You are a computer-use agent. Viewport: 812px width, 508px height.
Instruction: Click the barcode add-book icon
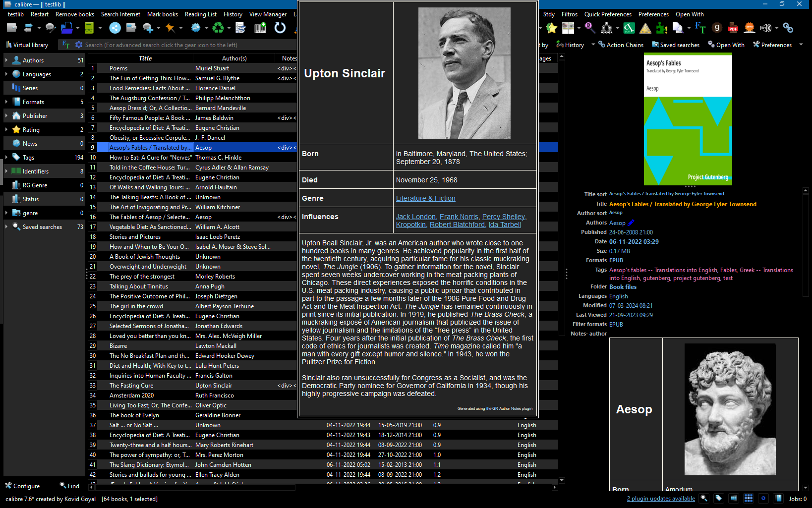[x=260, y=28]
